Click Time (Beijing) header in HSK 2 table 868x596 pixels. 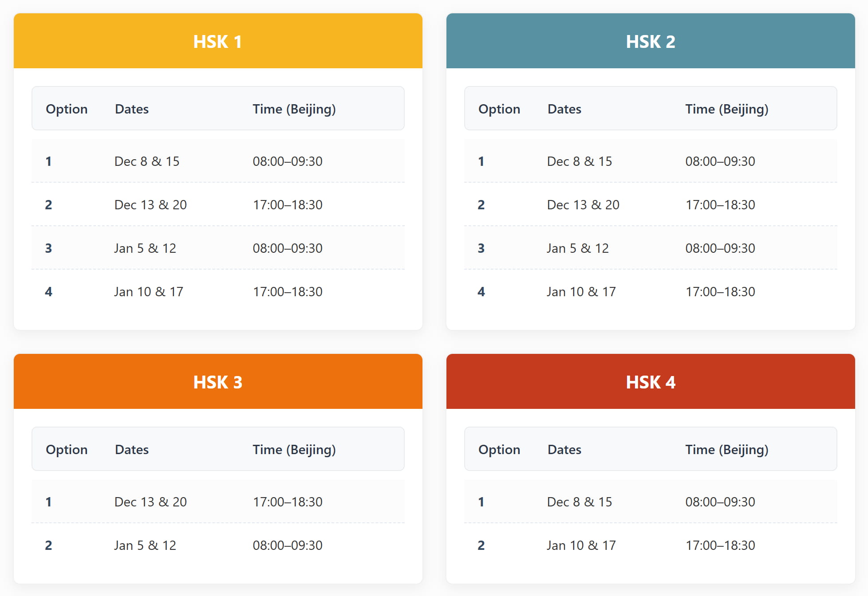pos(726,109)
